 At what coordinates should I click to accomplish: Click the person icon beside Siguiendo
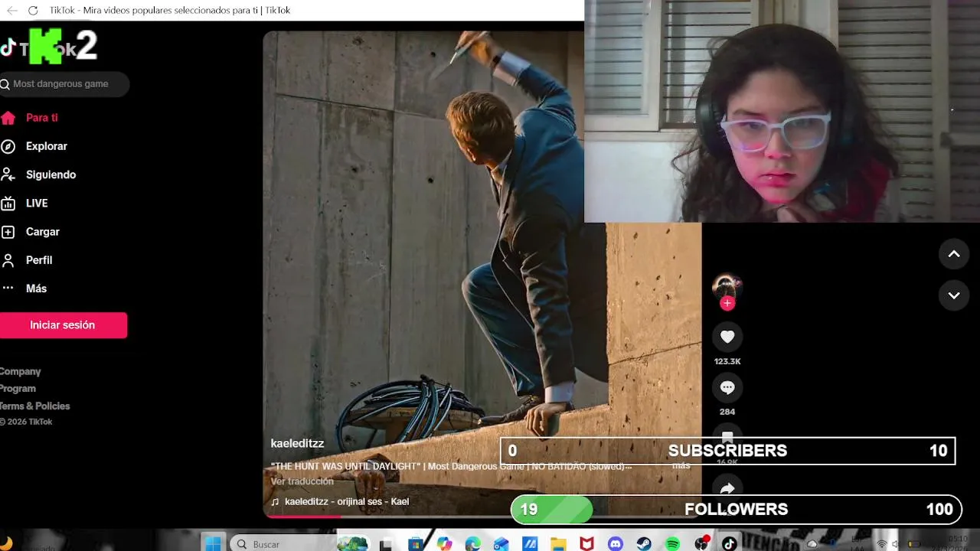[8, 174]
